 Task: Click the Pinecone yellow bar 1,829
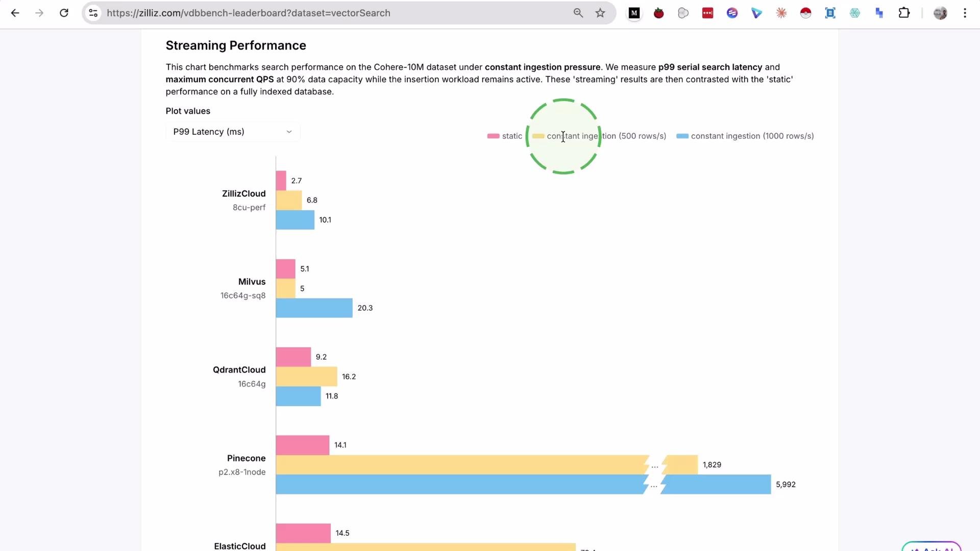pyautogui.click(x=487, y=465)
